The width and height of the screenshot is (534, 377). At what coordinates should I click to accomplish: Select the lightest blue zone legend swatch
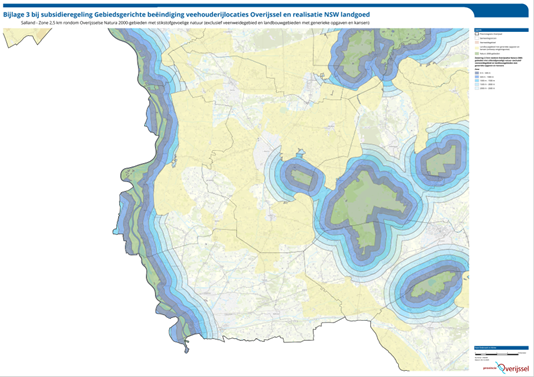pyautogui.click(x=477, y=88)
